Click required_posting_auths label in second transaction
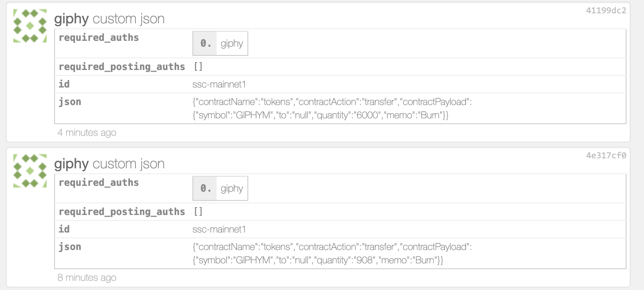This screenshot has height=290, width=644. click(x=122, y=212)
